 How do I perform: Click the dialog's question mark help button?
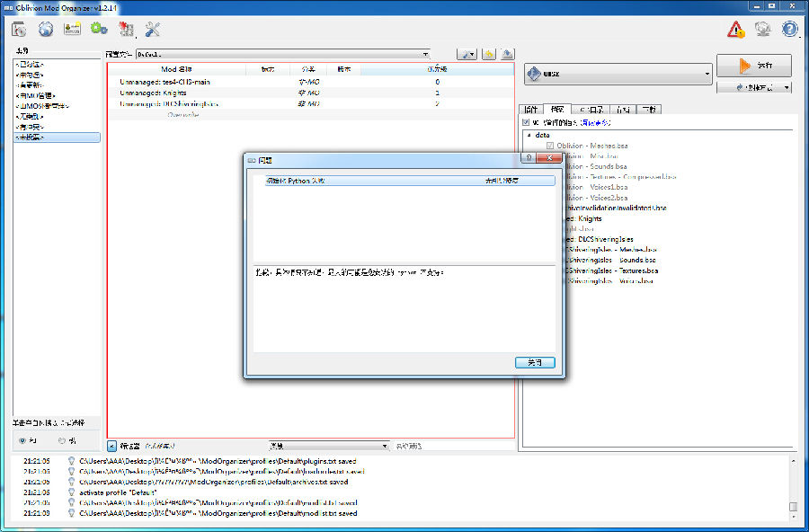pos(528,158)
